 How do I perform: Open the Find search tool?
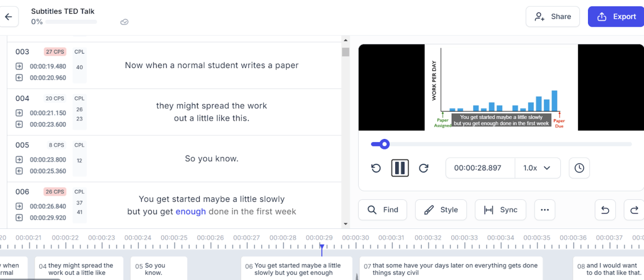point(383,210)
